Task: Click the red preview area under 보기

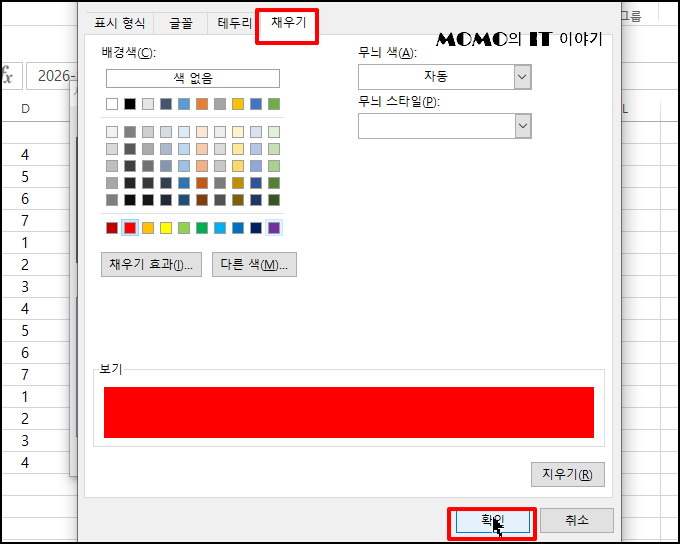Action: (349, 412)
